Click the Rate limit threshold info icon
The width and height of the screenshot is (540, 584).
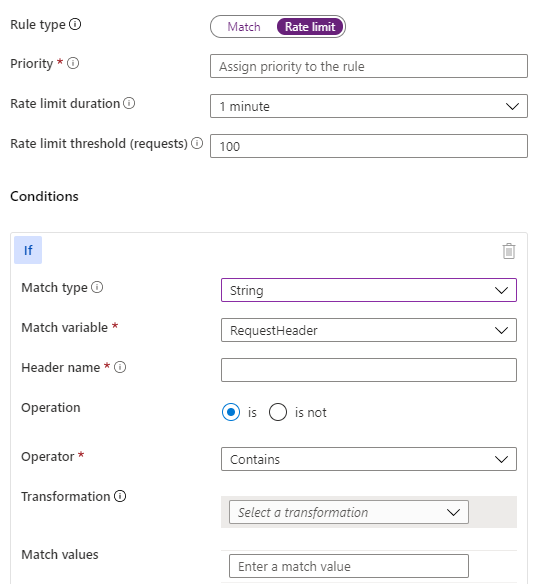tap(197, 143)
